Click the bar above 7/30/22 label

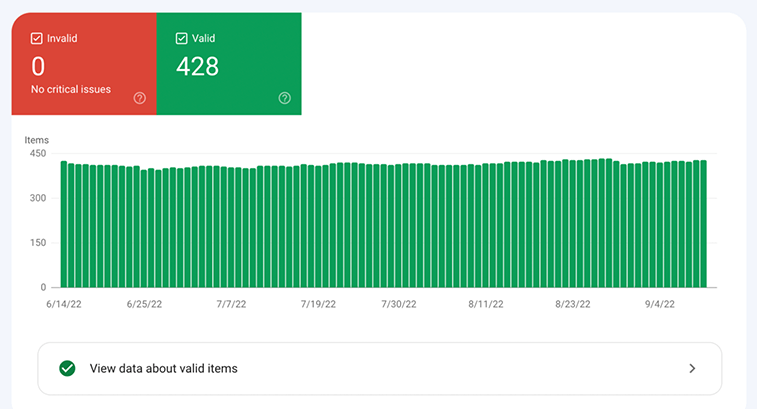point(399,225)
